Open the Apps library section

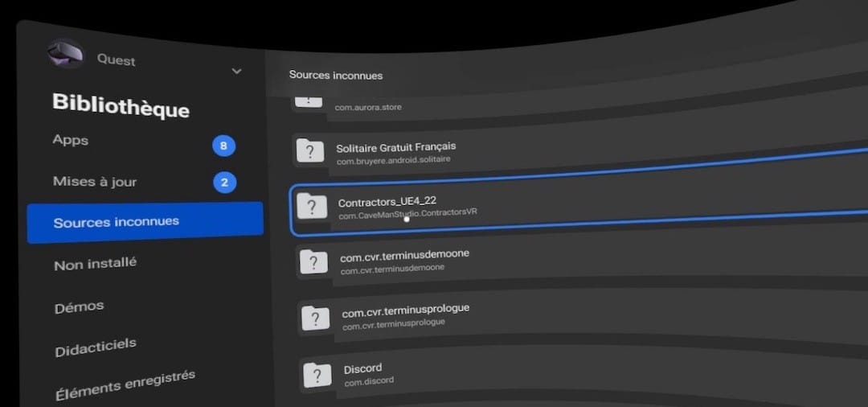(x=70, y=140)
